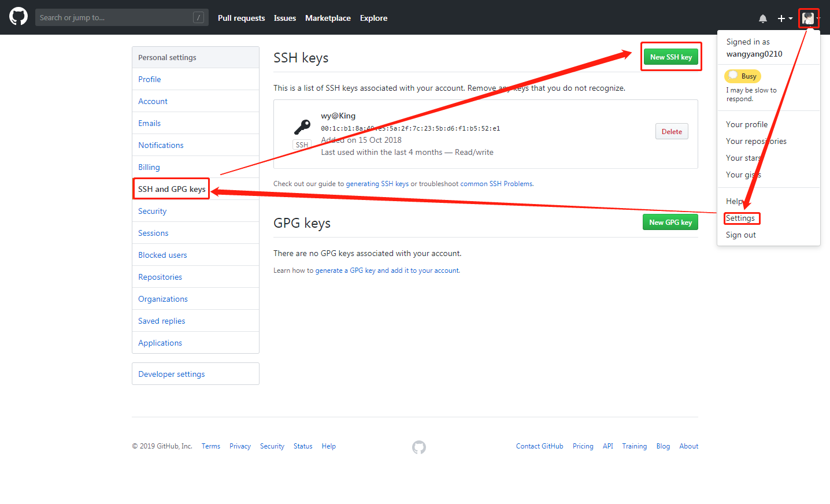Click the New GPG key button
The width and height of the screenshot is (830, 504).
(x=670, y=222)
